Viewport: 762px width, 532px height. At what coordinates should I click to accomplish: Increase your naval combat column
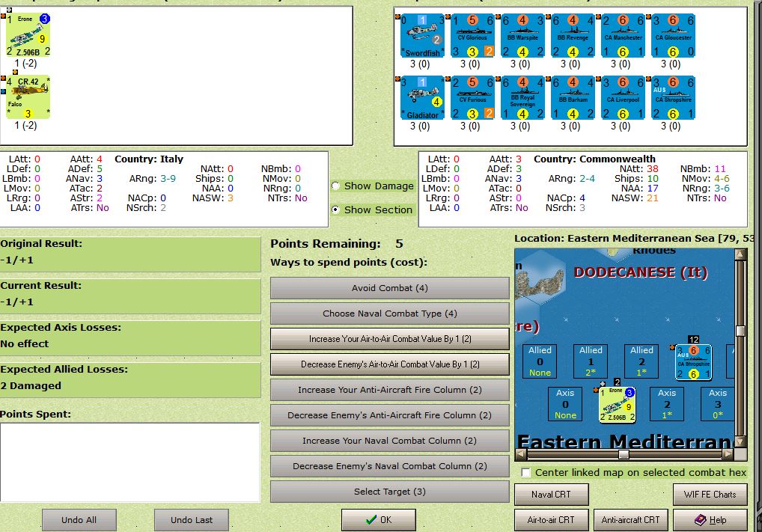point(390,441)
